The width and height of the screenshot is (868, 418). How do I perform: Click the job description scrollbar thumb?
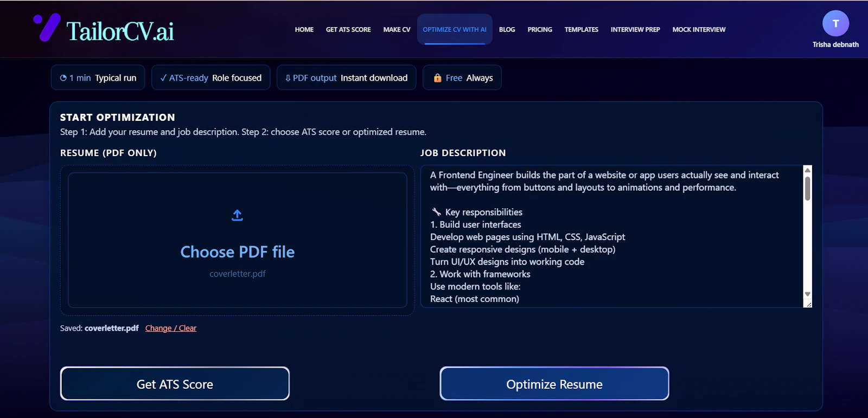tap(807, 188)
